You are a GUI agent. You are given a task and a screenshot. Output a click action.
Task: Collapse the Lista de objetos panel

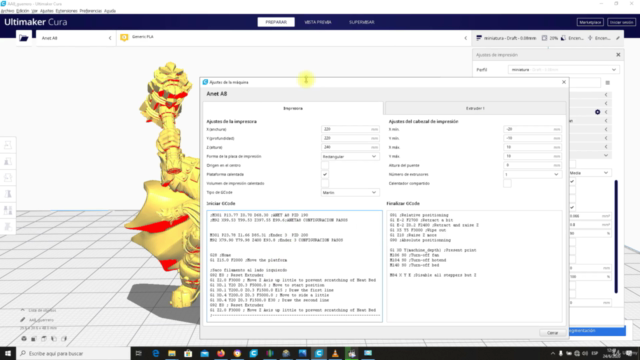23,310
